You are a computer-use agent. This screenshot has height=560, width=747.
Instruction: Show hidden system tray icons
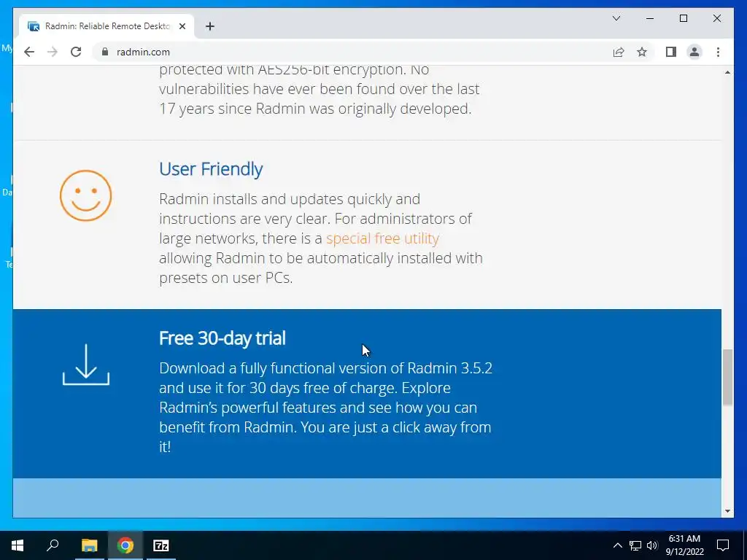[x=617, y=545]
